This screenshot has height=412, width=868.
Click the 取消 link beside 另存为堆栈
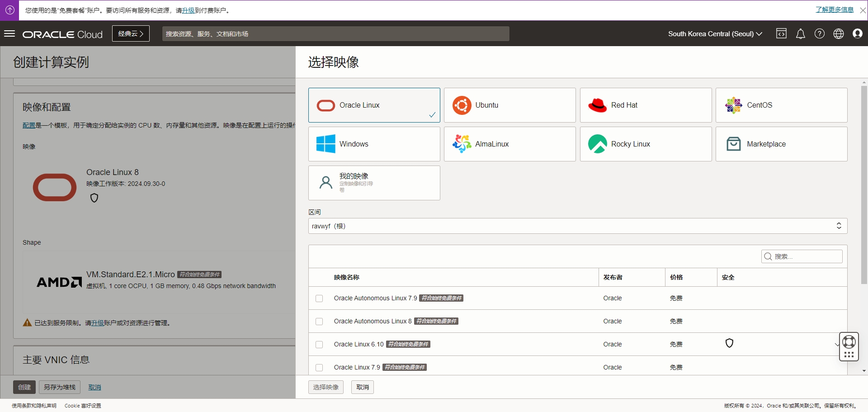[94, 387]
